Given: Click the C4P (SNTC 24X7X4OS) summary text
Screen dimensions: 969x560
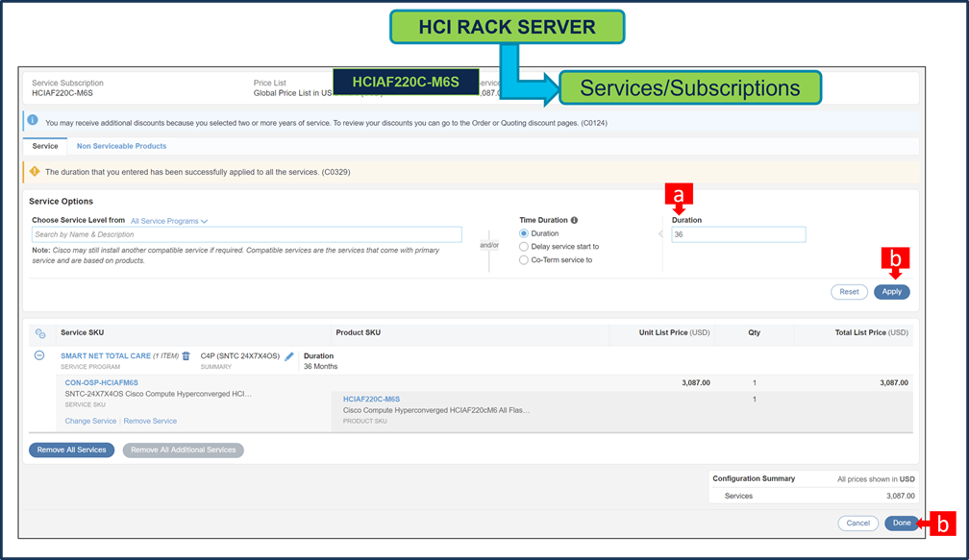Looking at the screenshot, I should tap(240, 356).
